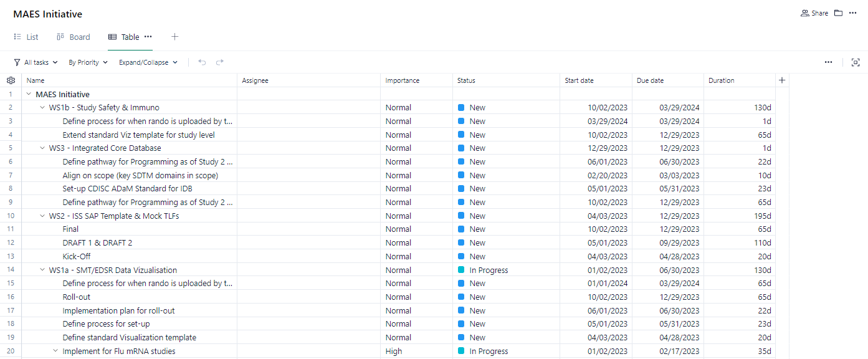This screenshot has height=359, width=868.
Task: Open the toolbar's right-side three-dot menu
Action: coord(828,62)
